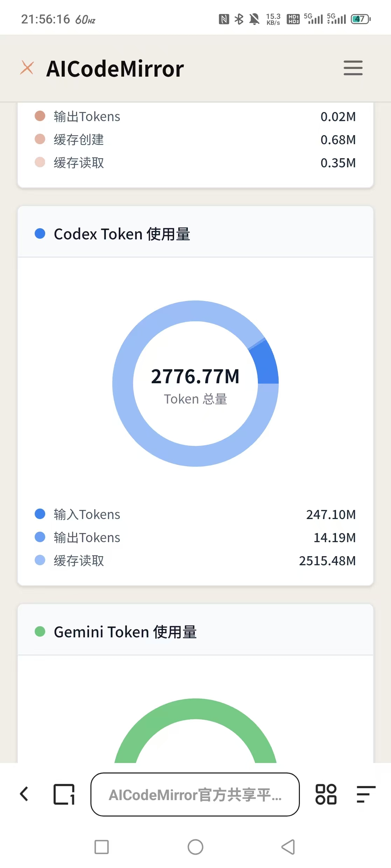Tap the Android recent apps square button
The height and width of the screenshot is (868, 391).
click(x=102, y=847)
